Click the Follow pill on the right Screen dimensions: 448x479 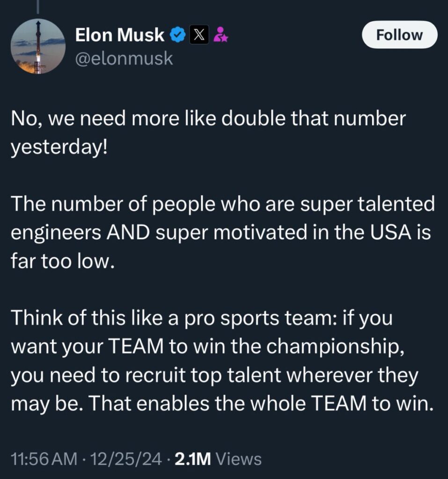(x=399, y=34)
